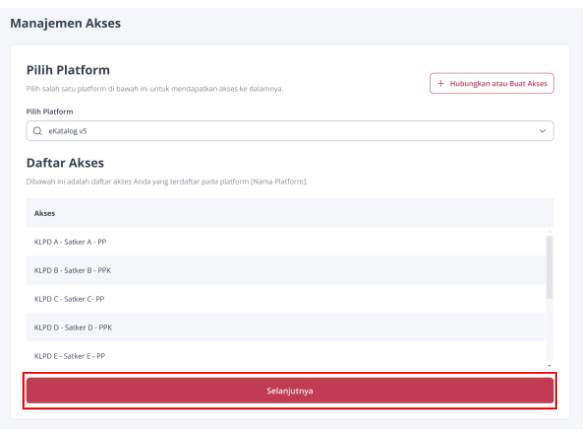Viewport: 588px width, 442px height.
Task: Click the large Pilih Platform heading
Action: pyautogui.click(x=68, y=70)
